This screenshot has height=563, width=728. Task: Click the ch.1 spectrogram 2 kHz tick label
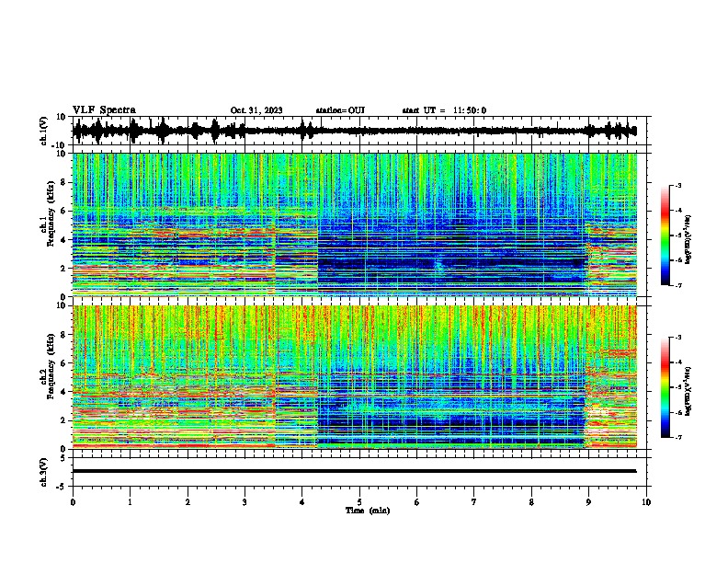point(64,269)
